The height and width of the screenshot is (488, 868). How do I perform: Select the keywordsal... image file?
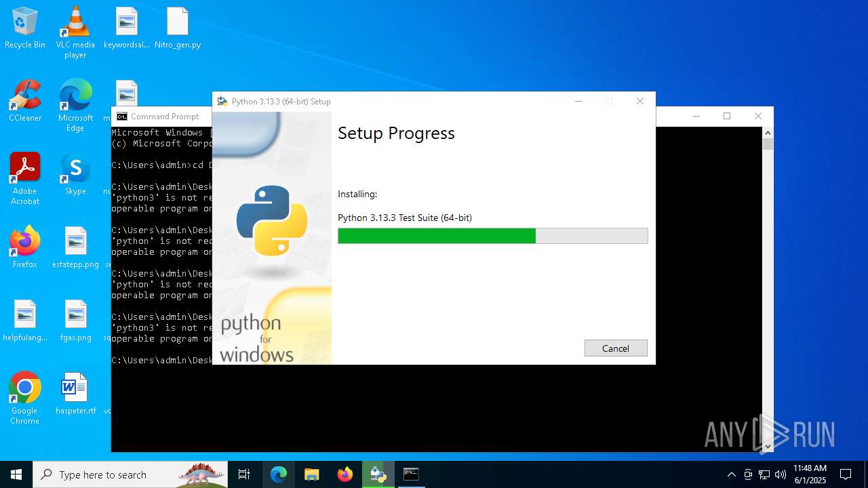[x=127, y=28]
